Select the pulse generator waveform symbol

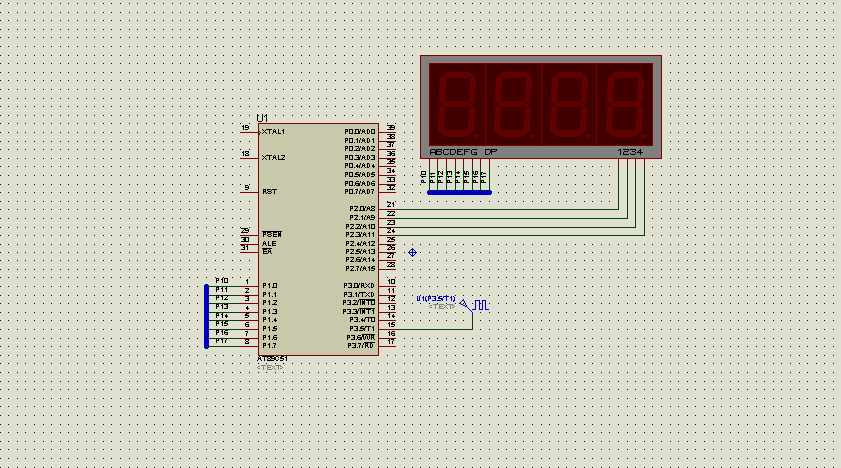coord(481,305)
